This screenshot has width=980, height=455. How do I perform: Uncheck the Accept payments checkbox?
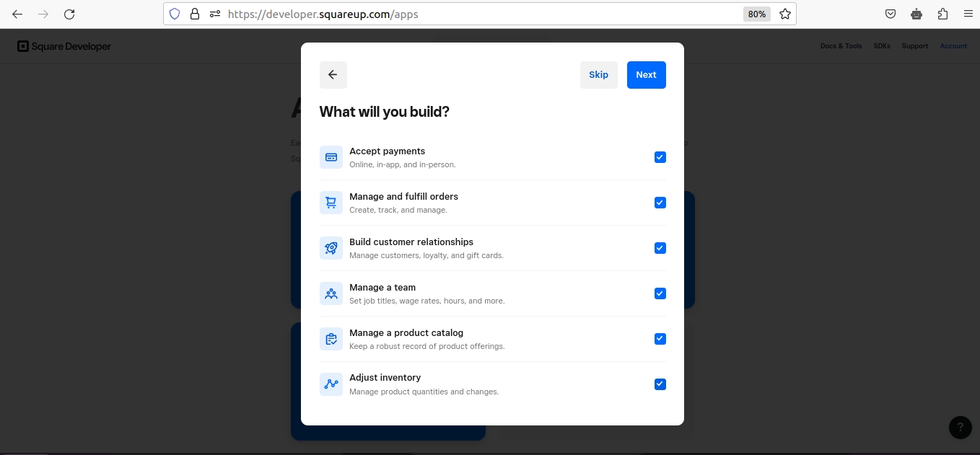click(x=660, y=157)
